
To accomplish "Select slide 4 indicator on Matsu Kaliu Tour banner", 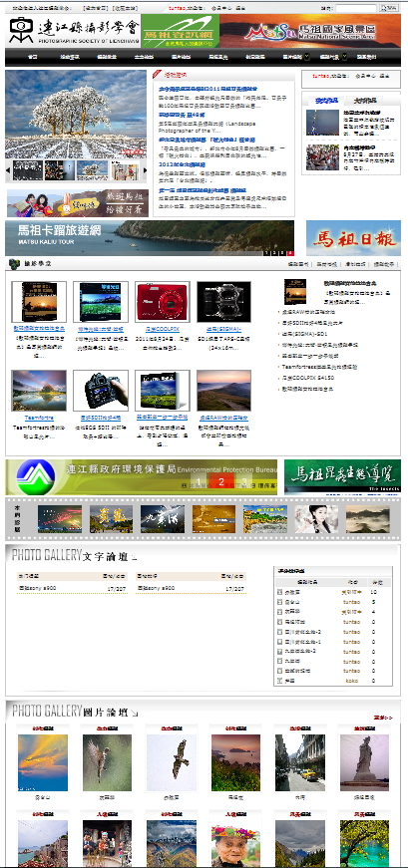I will (290, 252).
